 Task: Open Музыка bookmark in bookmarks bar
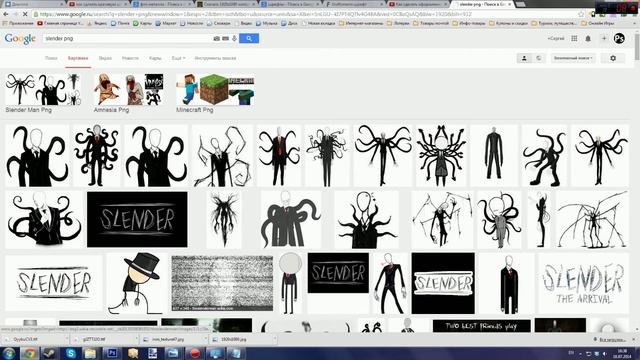click(267, 23)
